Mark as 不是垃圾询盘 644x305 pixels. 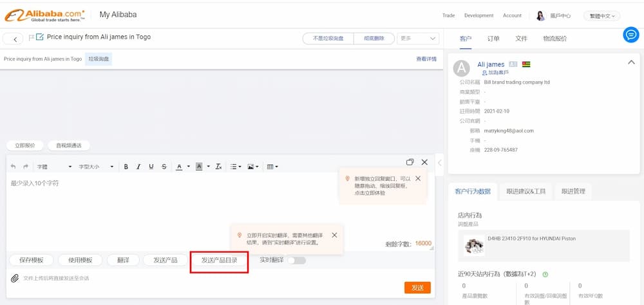point(328,39)
